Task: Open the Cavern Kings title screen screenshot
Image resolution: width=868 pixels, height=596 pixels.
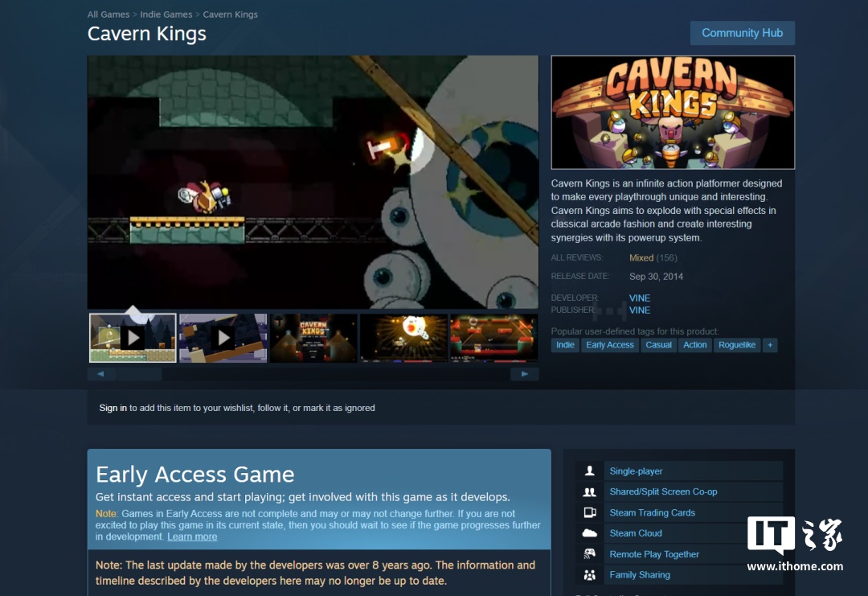Action: (313, 338)
